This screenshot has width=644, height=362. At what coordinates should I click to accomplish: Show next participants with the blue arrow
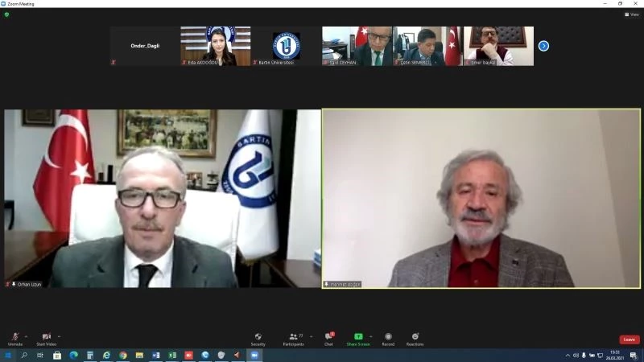(543, 46)
